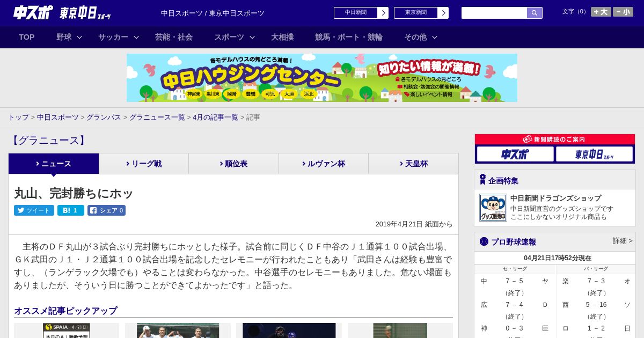Open 詳細 > link for baseball scores

click(x=623, y=241)
